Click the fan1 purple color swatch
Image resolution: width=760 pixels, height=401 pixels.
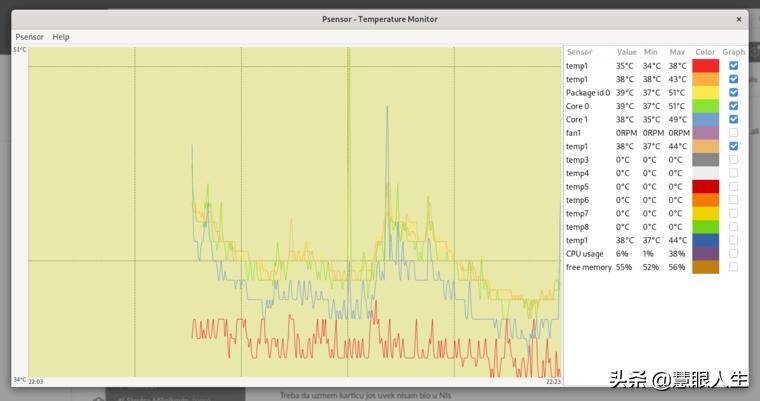point(705,133)
